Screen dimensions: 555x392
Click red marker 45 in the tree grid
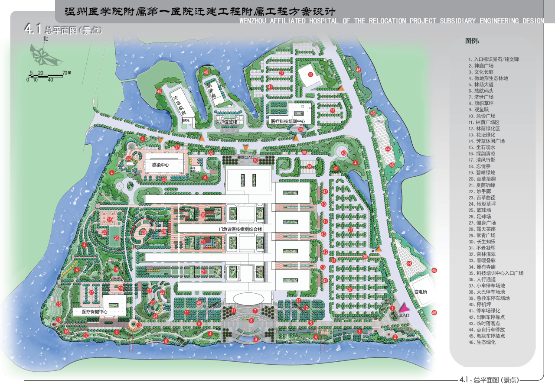pos(199,302)
